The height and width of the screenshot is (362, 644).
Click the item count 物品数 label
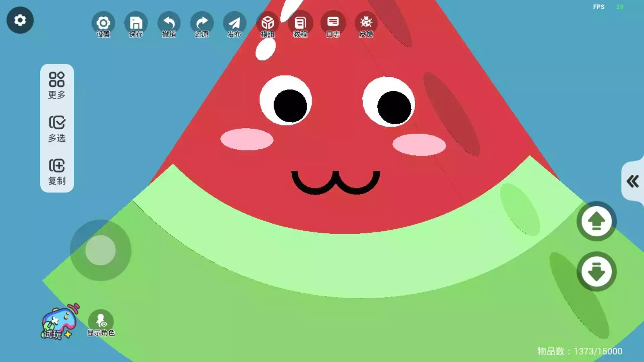(579, 351)
